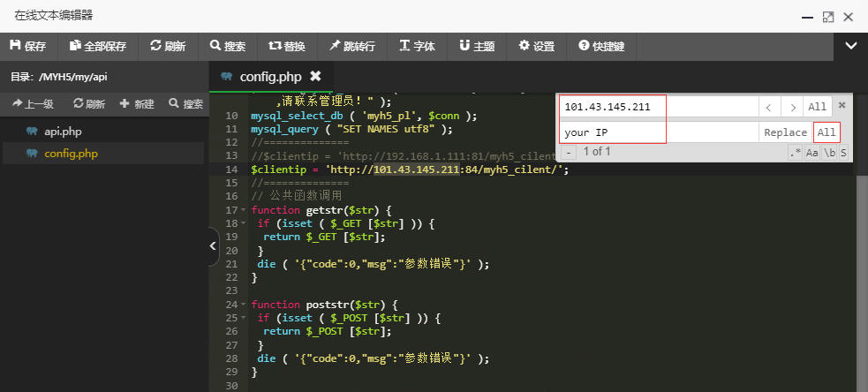868x392 pixels.
Task: Click 全部保存 (Save All) in toolbar
Action: [x=98, y=46]
